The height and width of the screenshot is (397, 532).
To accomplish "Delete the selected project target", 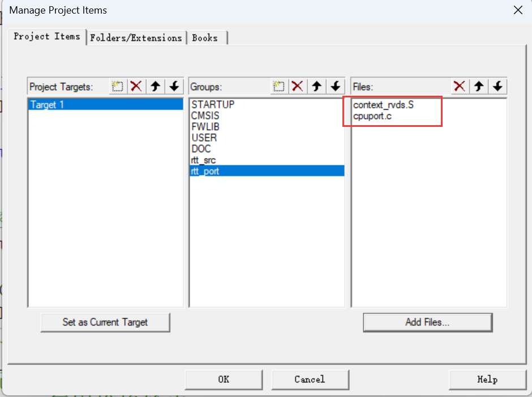I will pos(136,86).
